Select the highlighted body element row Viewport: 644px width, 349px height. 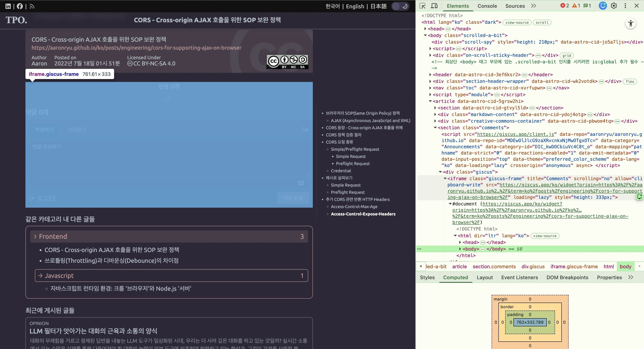coord(530,249)
